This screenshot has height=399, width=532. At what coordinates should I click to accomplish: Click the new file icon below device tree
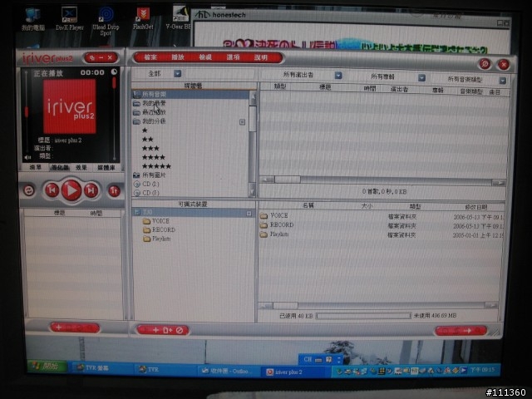(x=167, y=330)
